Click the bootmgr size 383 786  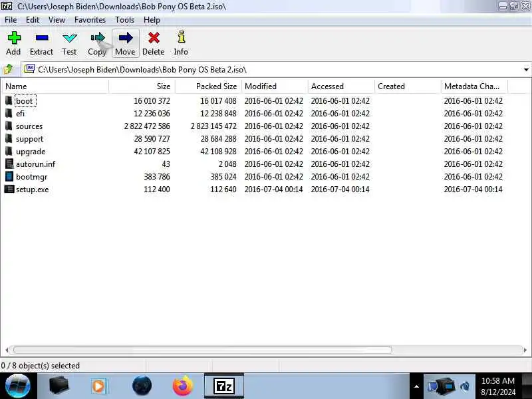tap(157, 177)
